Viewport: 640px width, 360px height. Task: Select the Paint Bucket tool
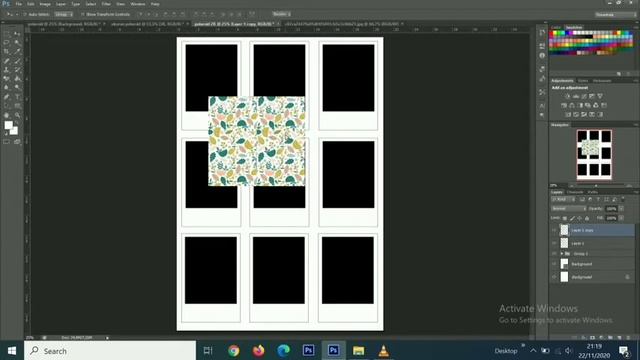[17, 78]
